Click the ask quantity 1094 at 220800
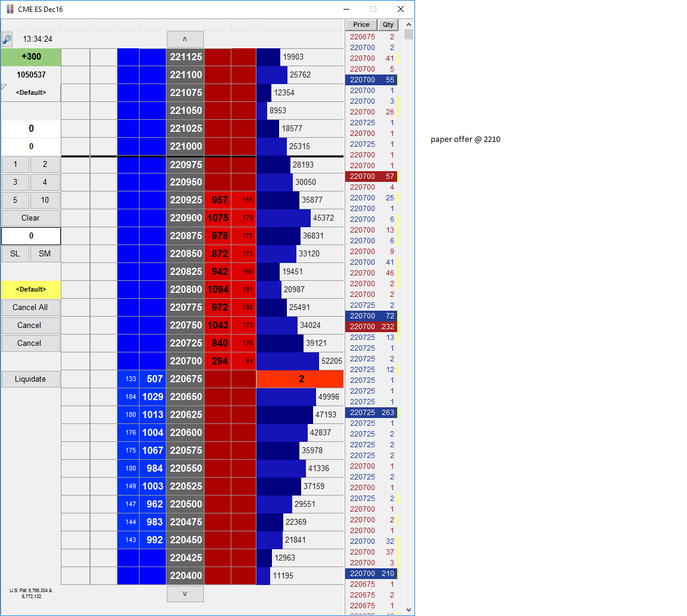Screen dimensions: 687x616 218,290
